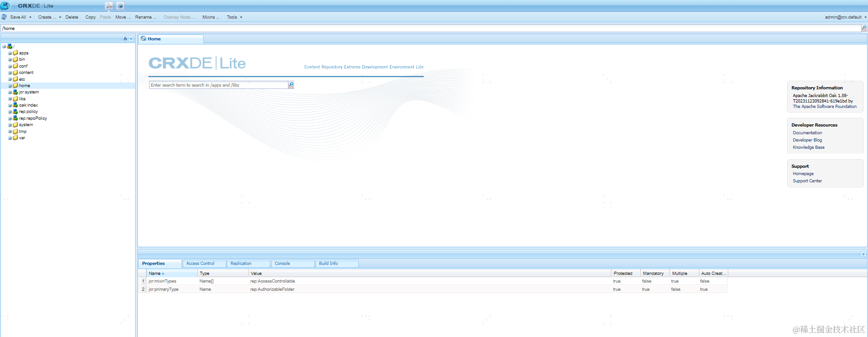
Task: Open the Developer Blog link
Action: click(807, 140)
